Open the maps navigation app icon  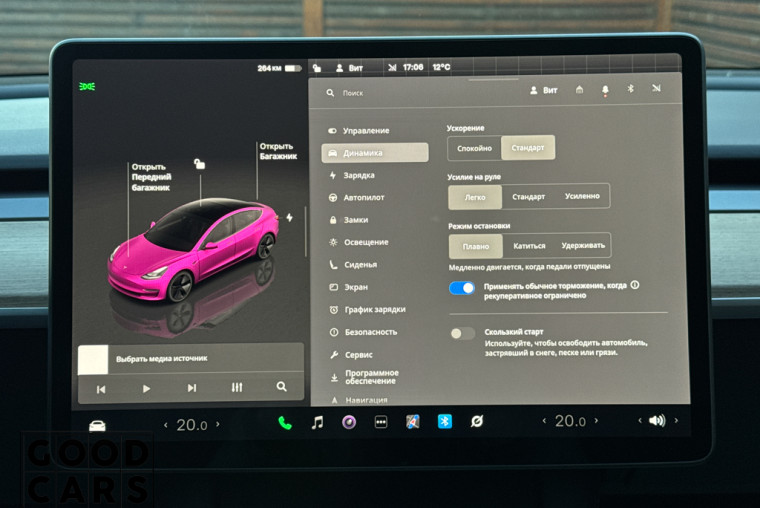(412, 422)
